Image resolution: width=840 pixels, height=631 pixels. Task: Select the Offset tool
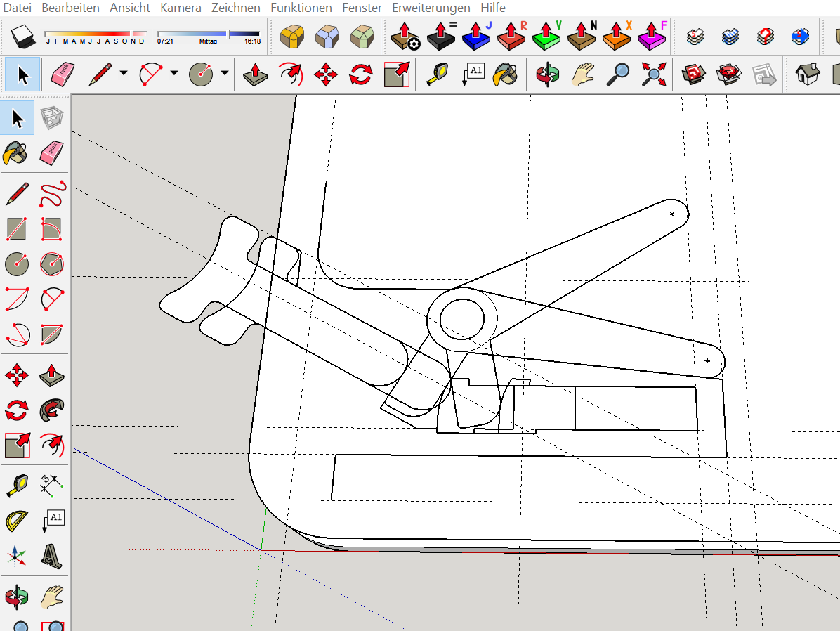click(52, 445)
